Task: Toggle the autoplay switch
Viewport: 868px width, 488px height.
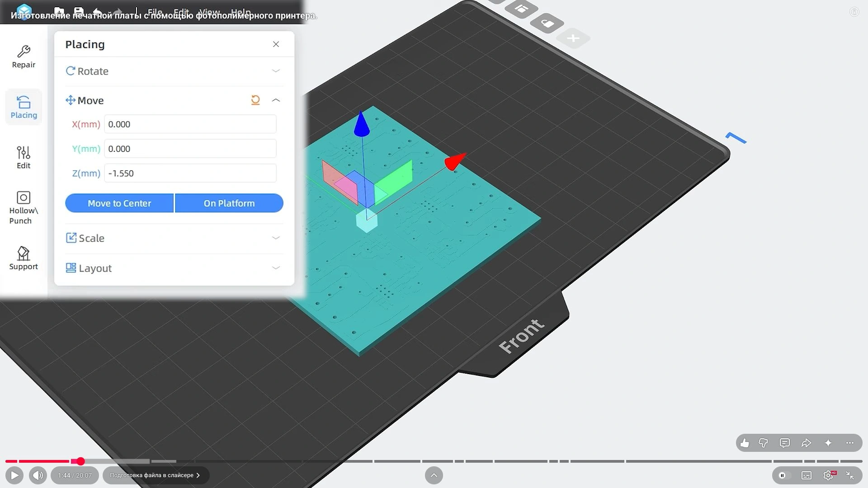Action: click(784, 475)
